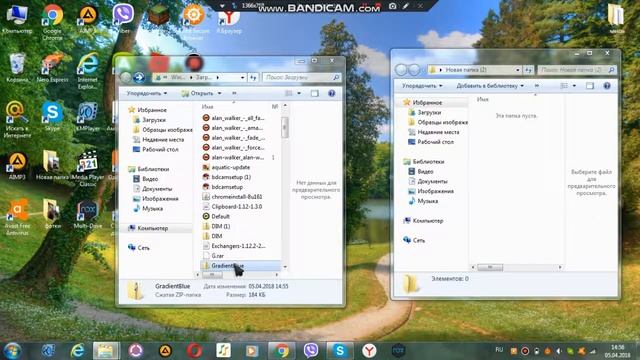Select the Default file
Image resolution: width=640 pixels, height=360 pixels.
tap(216, 216)
